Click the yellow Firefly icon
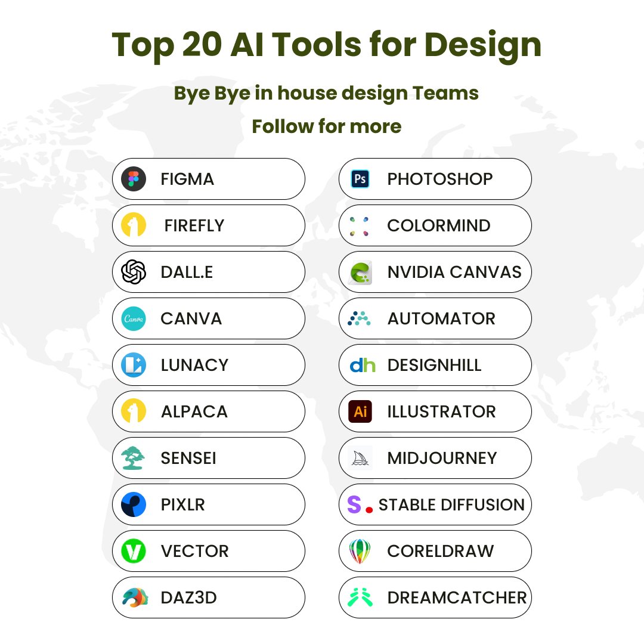 coord(134,225)
